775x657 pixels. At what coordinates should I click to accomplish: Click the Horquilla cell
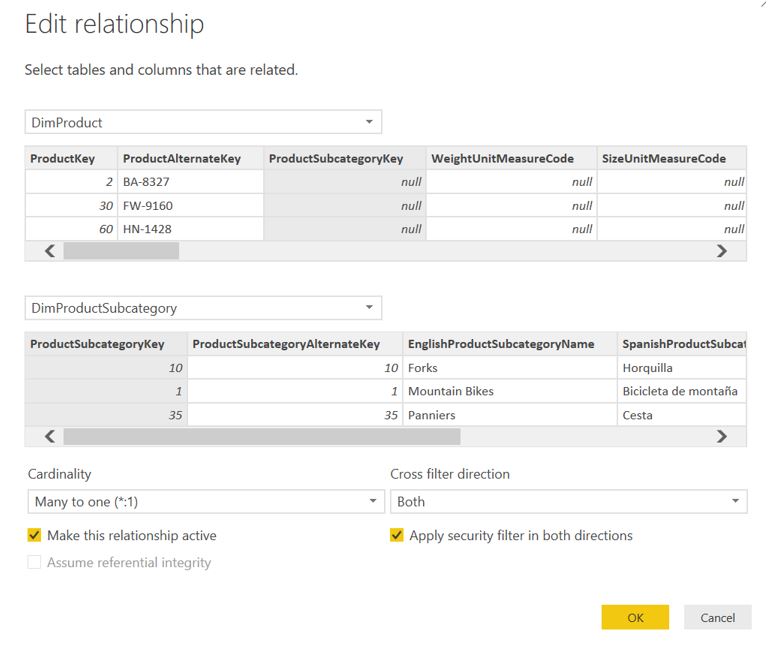682,368
